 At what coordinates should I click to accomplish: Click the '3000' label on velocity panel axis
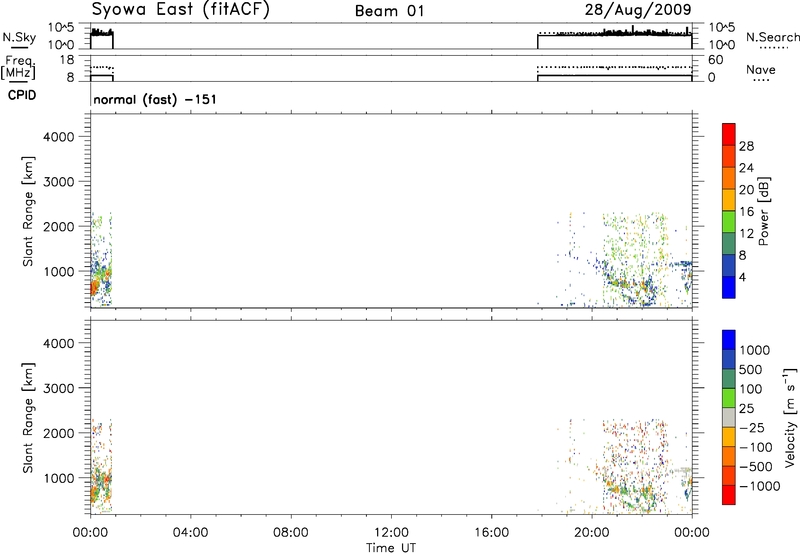click(59, 388)
